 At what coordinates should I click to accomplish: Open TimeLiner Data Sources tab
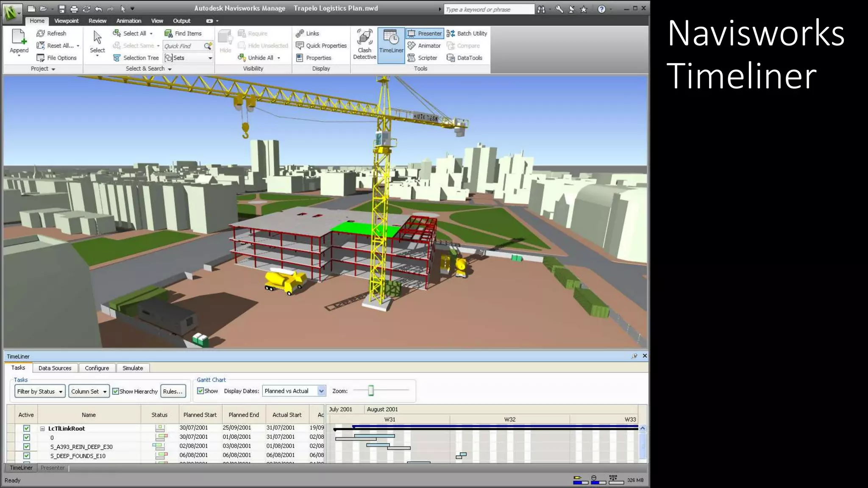(x=55, y=368)
